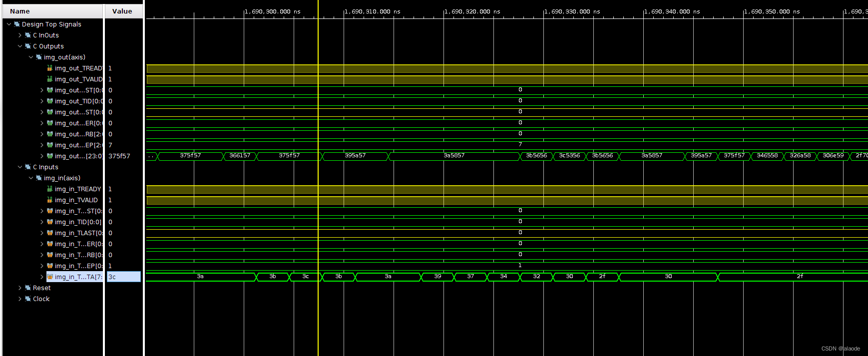Viewport: 868px width, 356px height.
Task: Click the img_out_TVALID signal icon
Action: click(50, 79)
